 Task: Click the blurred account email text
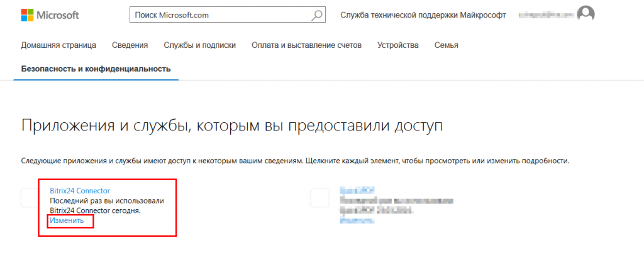point(545,15)
